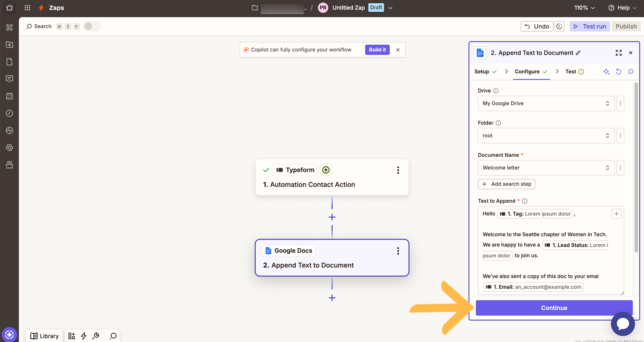The image size is (644, 342).
Task: Open the Folder dropdown showing root
Action: click(546, 136)
